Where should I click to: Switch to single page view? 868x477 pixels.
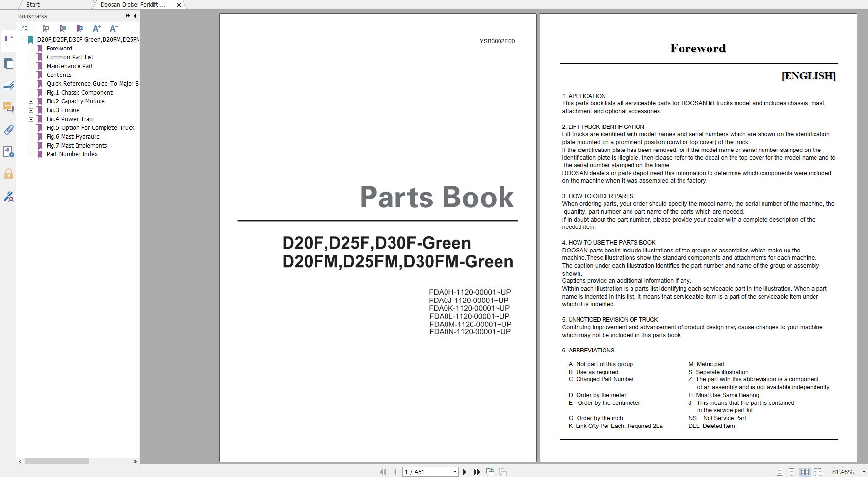coord(779,472)
